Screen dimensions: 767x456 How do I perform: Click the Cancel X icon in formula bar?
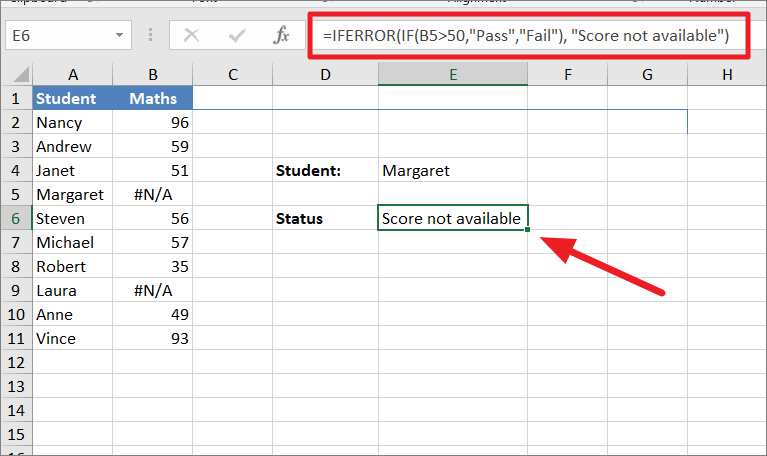click(x=191, y=35)
